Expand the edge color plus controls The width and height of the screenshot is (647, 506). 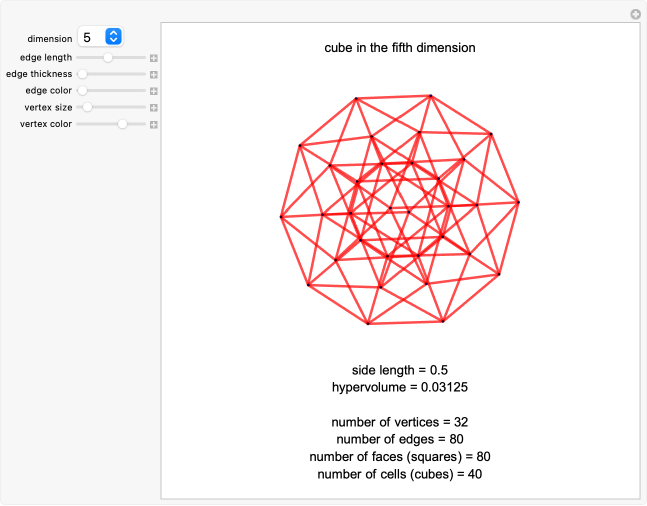click(154, 91)
